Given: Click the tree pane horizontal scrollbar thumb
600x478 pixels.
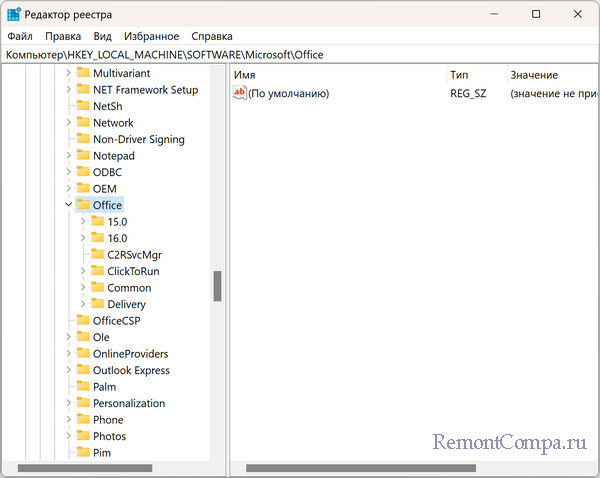Looking at the screenshot, I should click(85, 468).
